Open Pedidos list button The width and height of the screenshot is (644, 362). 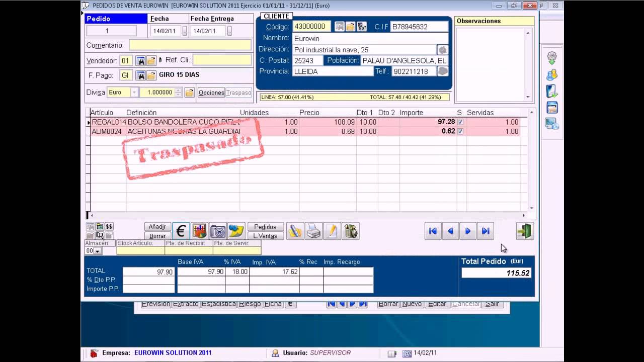pyautogui.click(x=265, y=227)
